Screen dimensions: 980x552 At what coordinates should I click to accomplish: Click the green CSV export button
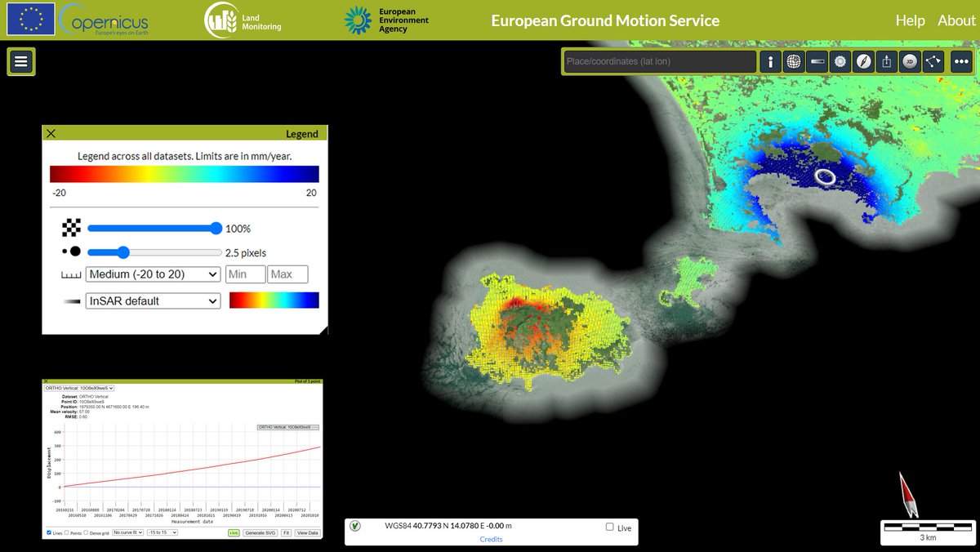pos(234,532)
